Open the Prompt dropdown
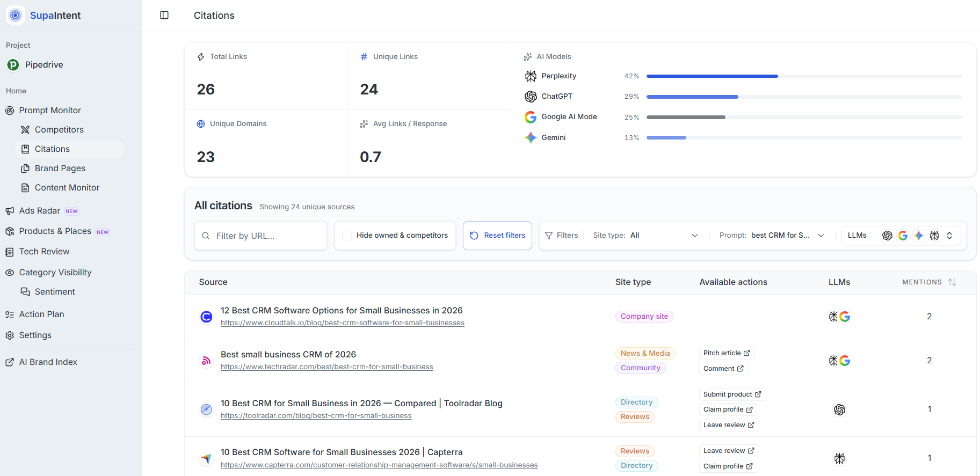This screenshot has width=980, height=476. point(772,236)
